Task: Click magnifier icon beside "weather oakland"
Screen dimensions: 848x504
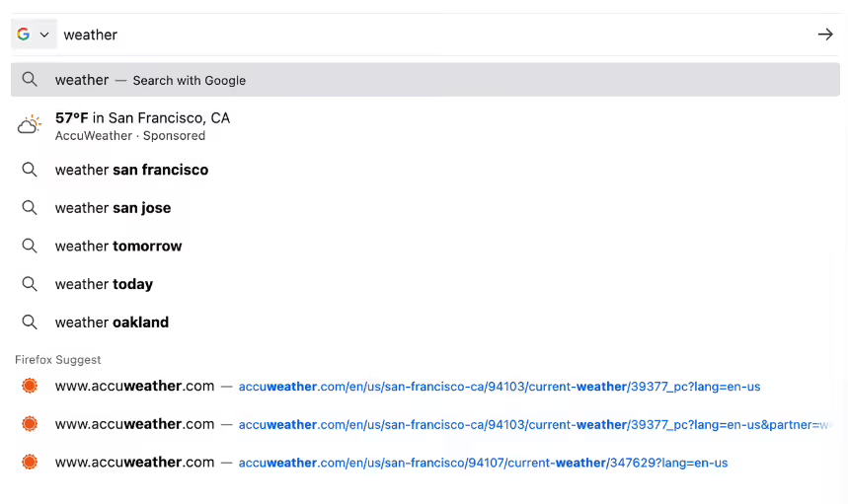Action: 30,323
